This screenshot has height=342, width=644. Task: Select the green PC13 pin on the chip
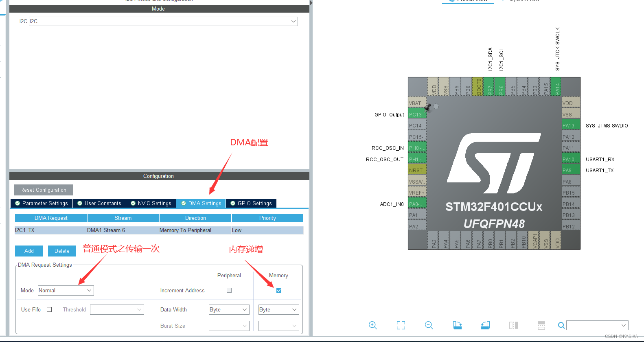(x=417, y=114)
